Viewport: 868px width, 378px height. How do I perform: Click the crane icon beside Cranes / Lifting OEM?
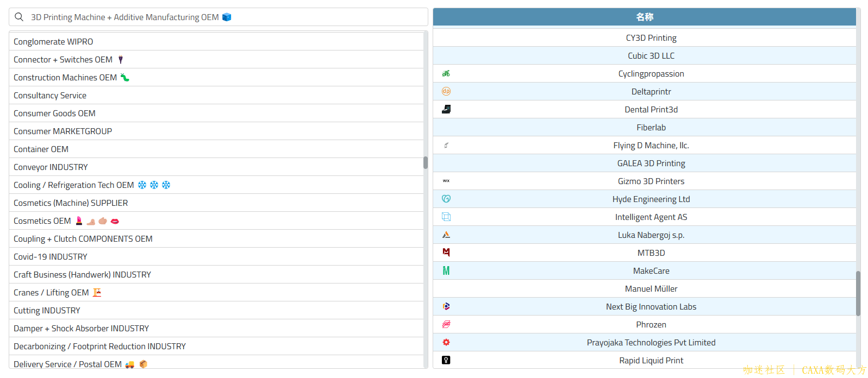click(97, 293)
